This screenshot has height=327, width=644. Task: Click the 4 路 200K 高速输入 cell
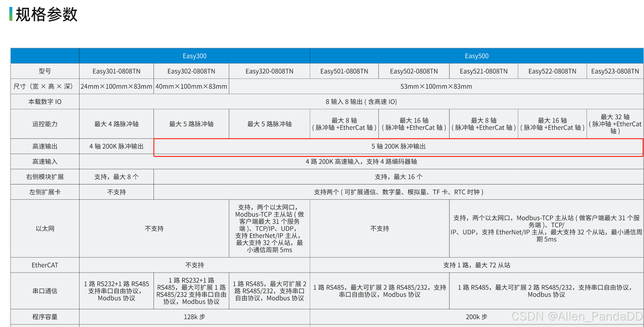361,162
